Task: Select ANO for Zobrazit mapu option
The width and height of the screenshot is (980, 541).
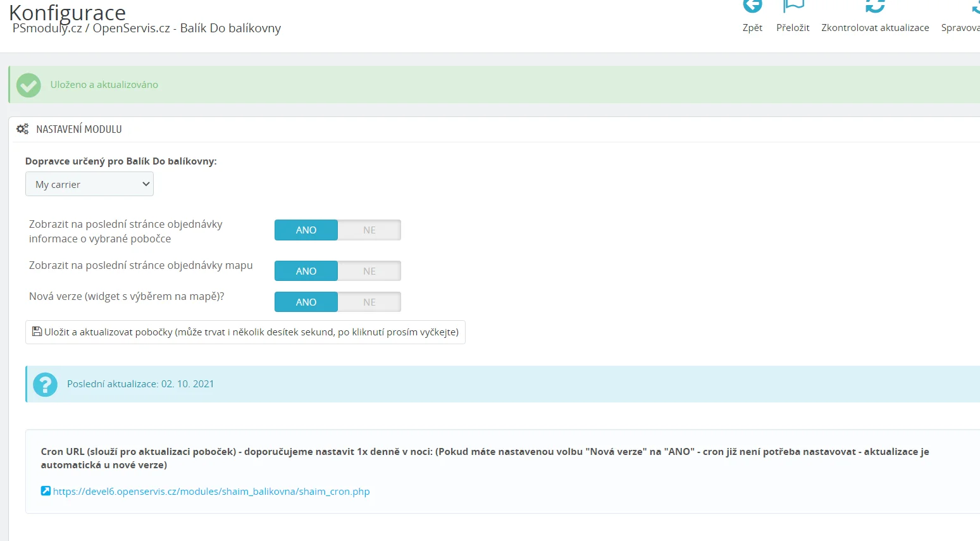Action: click(306, 271)
